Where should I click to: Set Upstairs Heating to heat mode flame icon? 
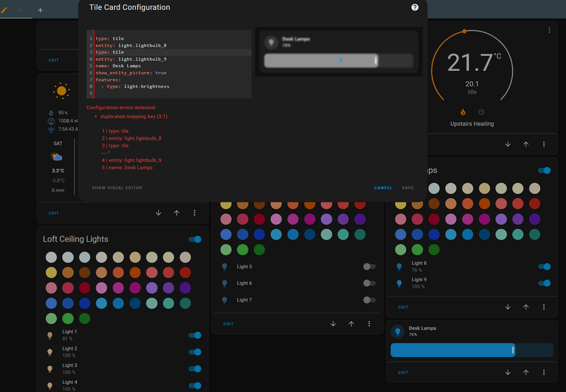(x=463, y=112)
